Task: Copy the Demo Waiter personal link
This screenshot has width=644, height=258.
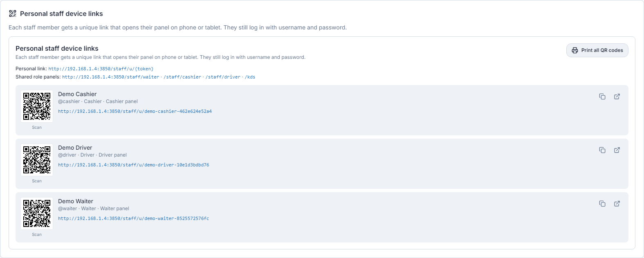Action: pos(602,204)
